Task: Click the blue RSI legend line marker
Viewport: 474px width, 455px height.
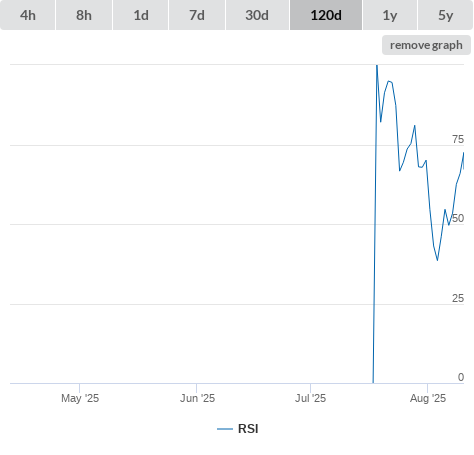Action: coord(225,429)
